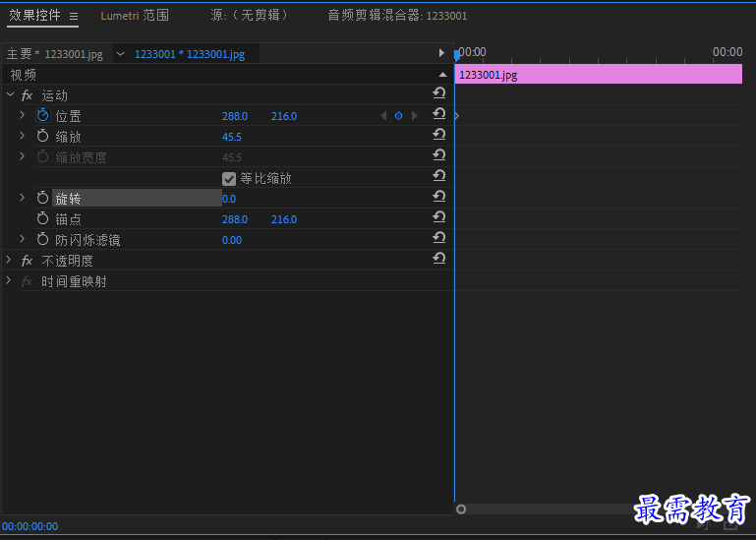Click the timeline zoom scrollbar handle
756x540 pixels.
click(x=461, y=510)
